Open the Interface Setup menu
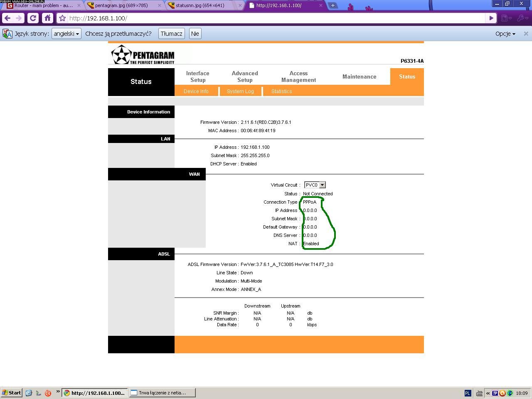Viewport: 532px width, 399px height. tap(198, 76)
